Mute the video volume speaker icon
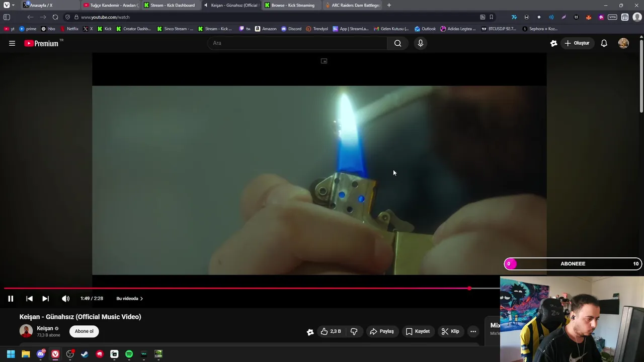This screenshot has width=644, height=362. 65,299
